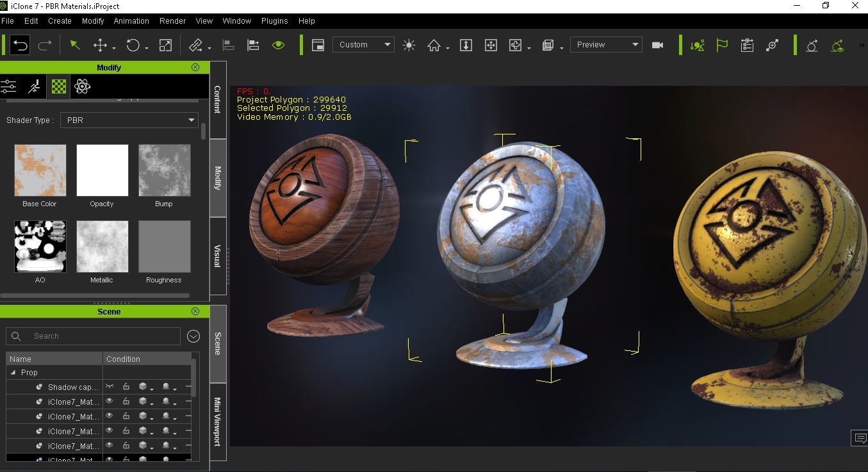This screenshot has width=868, height=472.
Task: Click the bone plus link icon
Action: coord(773,45)
